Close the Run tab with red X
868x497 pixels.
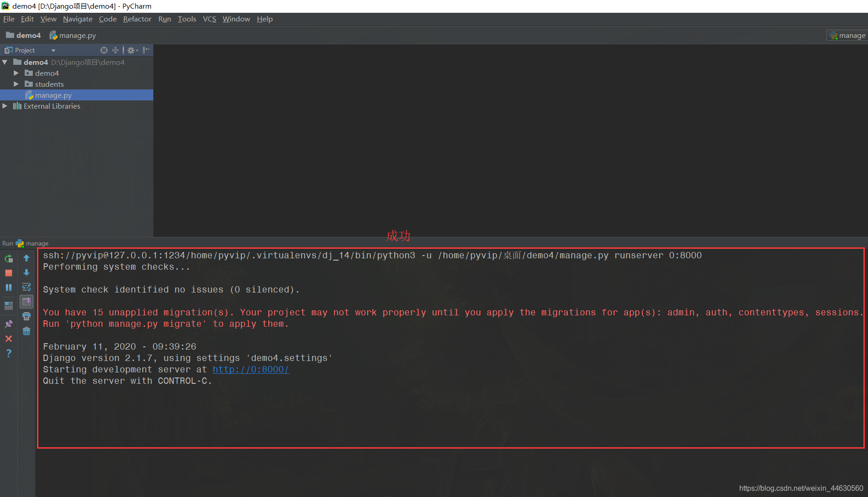(9, 339)
